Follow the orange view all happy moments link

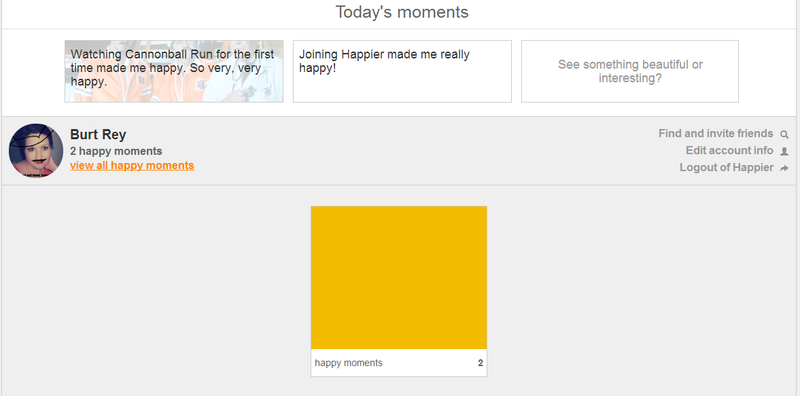pos(132,165)
